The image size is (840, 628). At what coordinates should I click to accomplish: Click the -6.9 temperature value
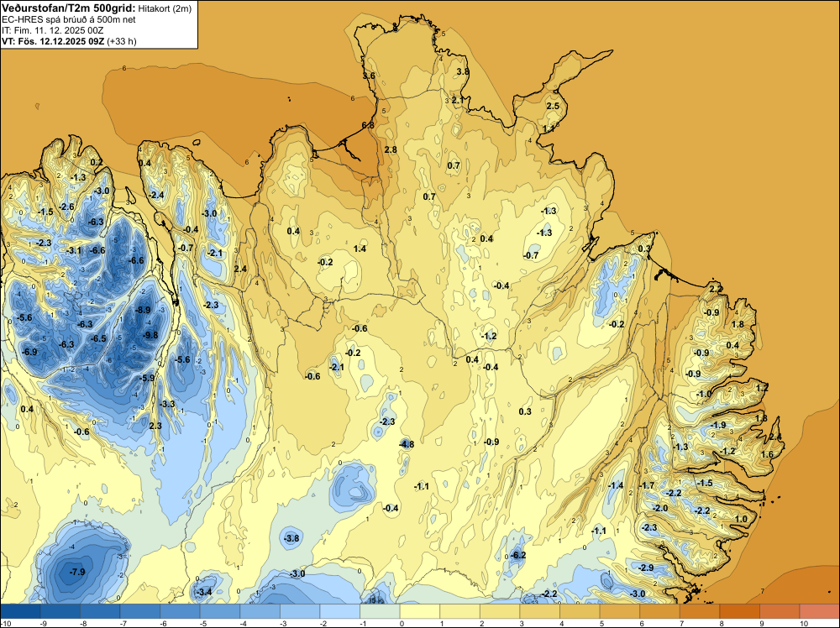click(29, 352)
